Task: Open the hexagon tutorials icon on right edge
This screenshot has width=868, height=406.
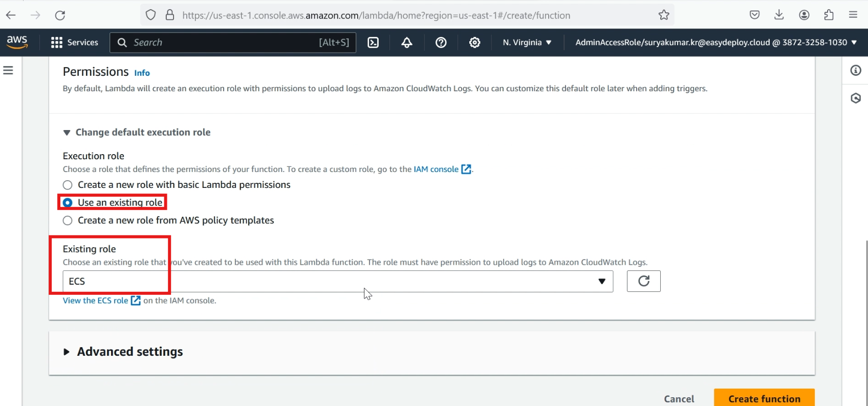Action: point(856,98)
